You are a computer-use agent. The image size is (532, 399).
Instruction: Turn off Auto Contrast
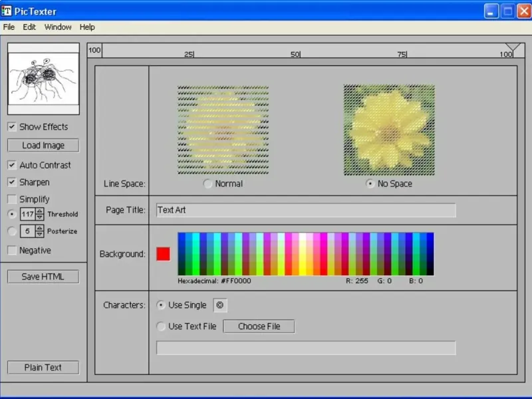(x=12, y=166)
